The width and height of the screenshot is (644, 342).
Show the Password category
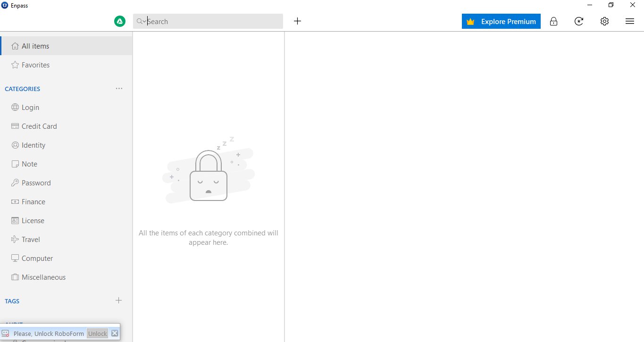coord(36,183)
